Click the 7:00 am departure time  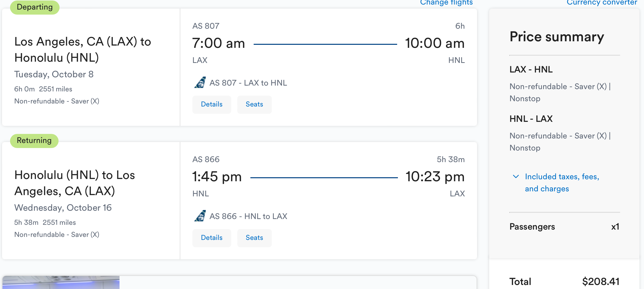coord(218,43)
